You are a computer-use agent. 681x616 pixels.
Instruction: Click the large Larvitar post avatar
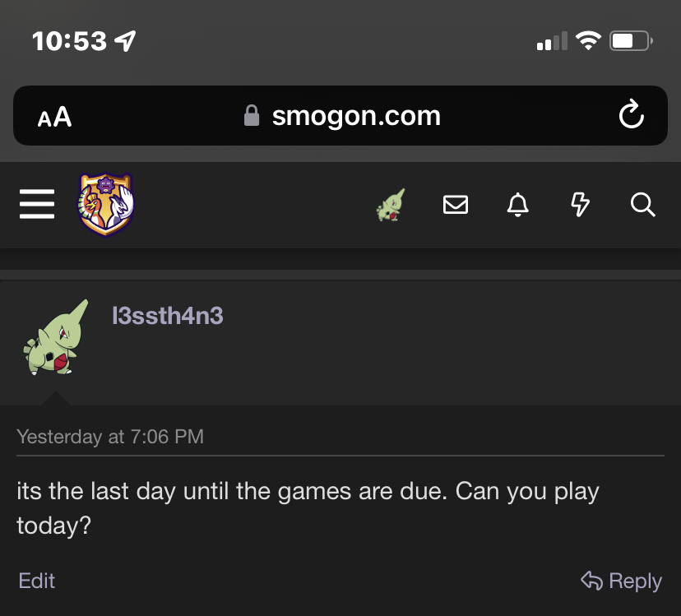coord(55,338)
